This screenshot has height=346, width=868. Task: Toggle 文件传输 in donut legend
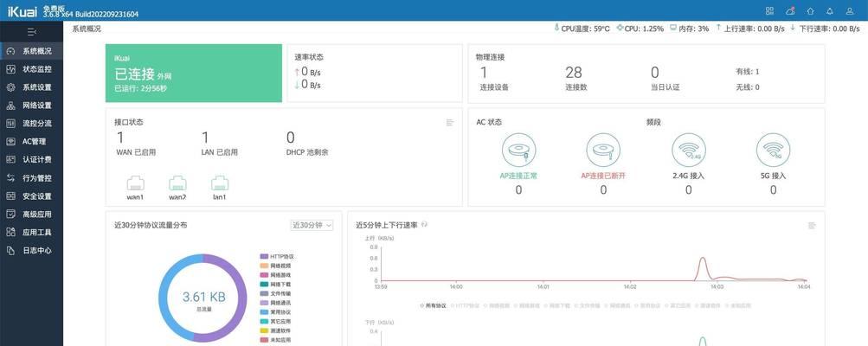point(276,293)
